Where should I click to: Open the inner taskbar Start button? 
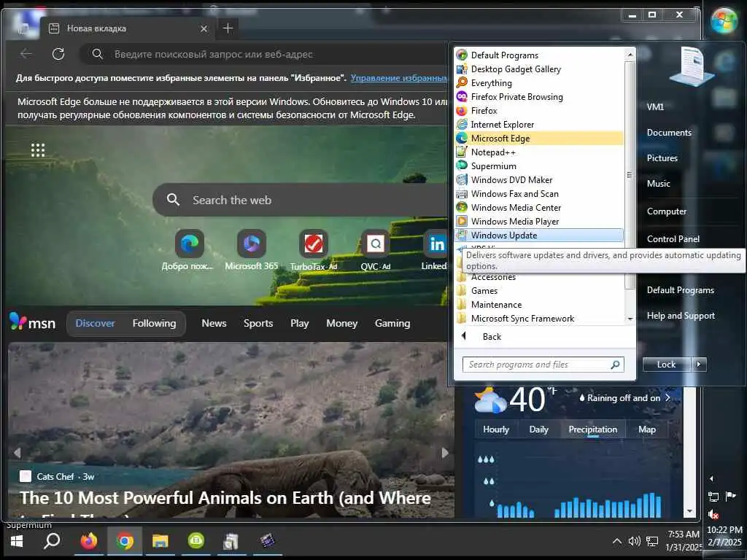tap(17, 541)
